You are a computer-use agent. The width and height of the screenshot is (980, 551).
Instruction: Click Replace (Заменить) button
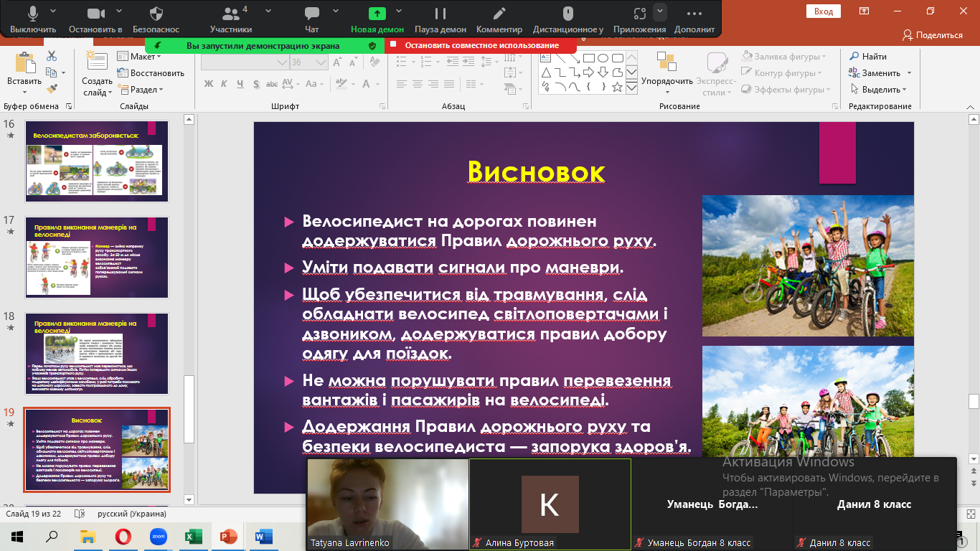[x=880, y=73]
